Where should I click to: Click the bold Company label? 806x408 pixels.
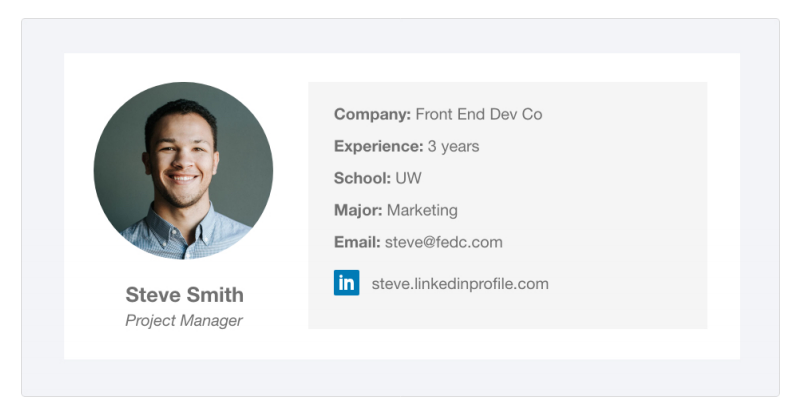(372, 114)
